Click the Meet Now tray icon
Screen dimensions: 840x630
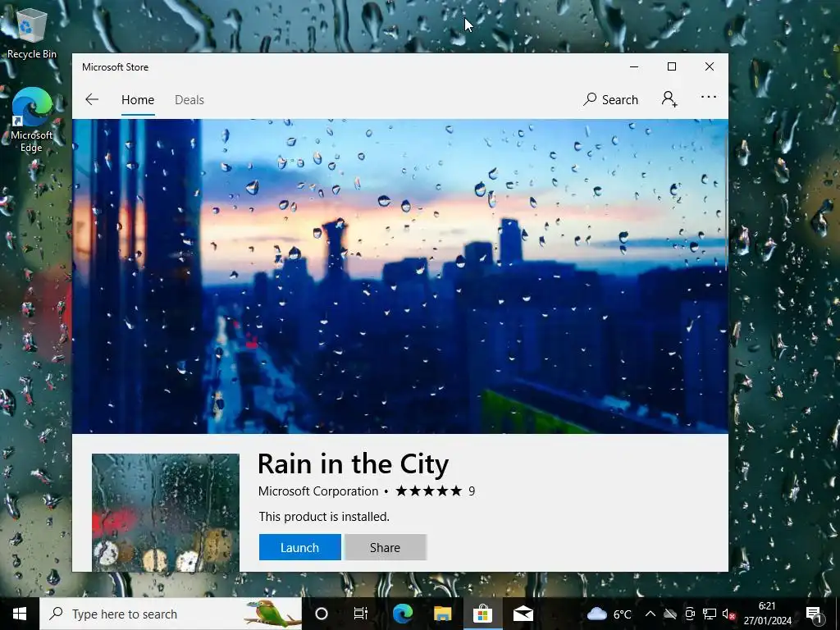pos(690,614)
